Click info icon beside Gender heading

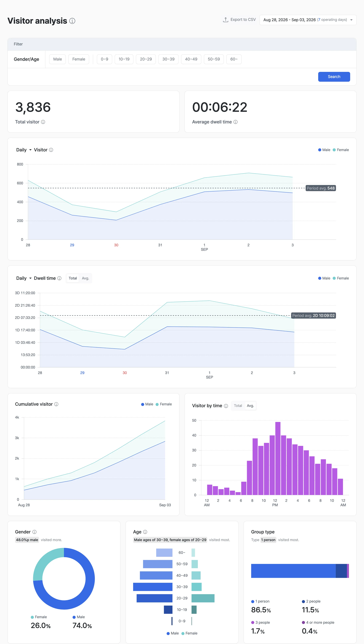coord(35,532)
